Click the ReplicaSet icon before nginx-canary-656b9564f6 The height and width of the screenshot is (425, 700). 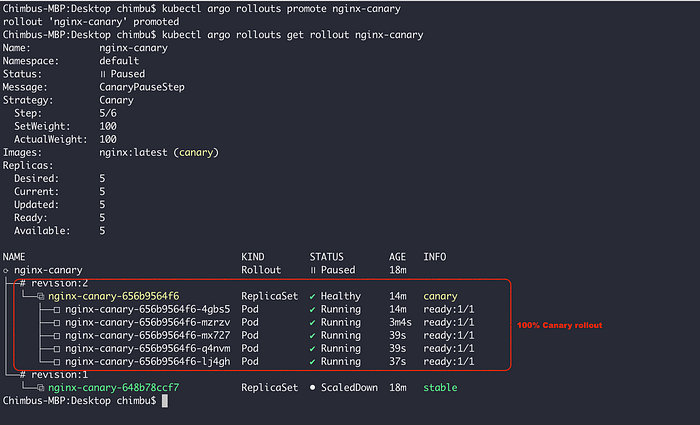pos(41,296)
